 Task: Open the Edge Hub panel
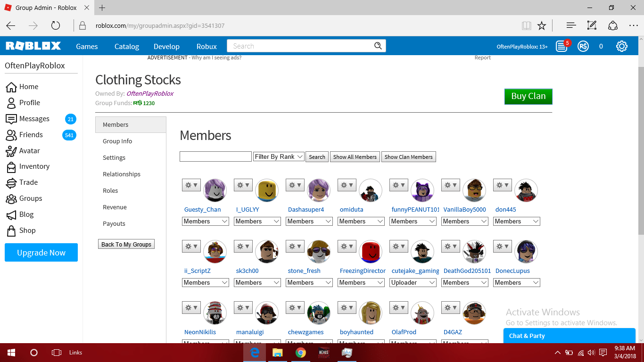point(571,25)
